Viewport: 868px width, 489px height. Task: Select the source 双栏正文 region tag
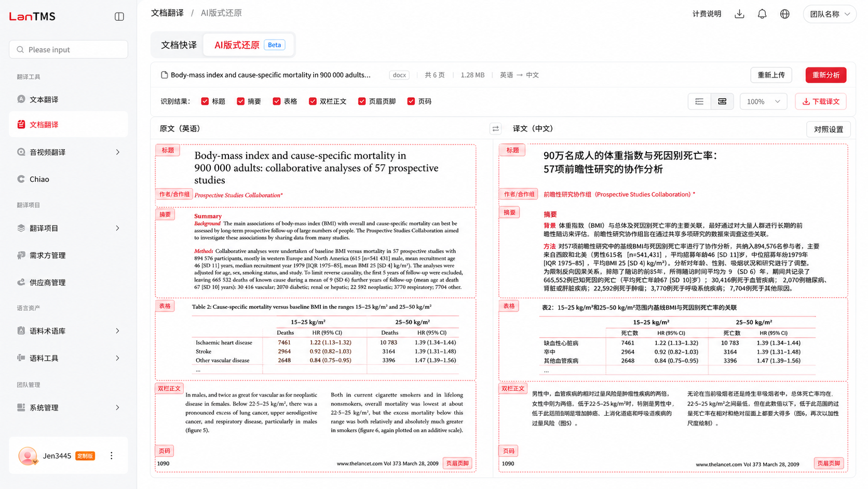tap(169, 388)
